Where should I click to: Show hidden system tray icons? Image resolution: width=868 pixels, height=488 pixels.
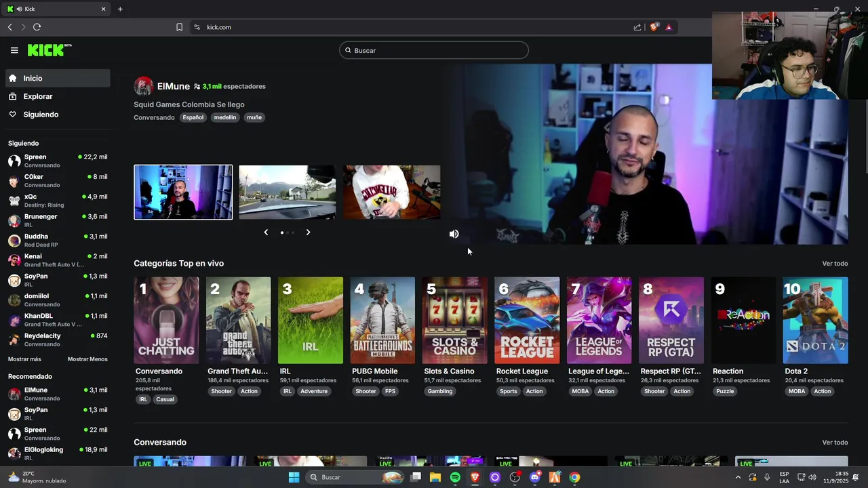[x=738, y=477]
